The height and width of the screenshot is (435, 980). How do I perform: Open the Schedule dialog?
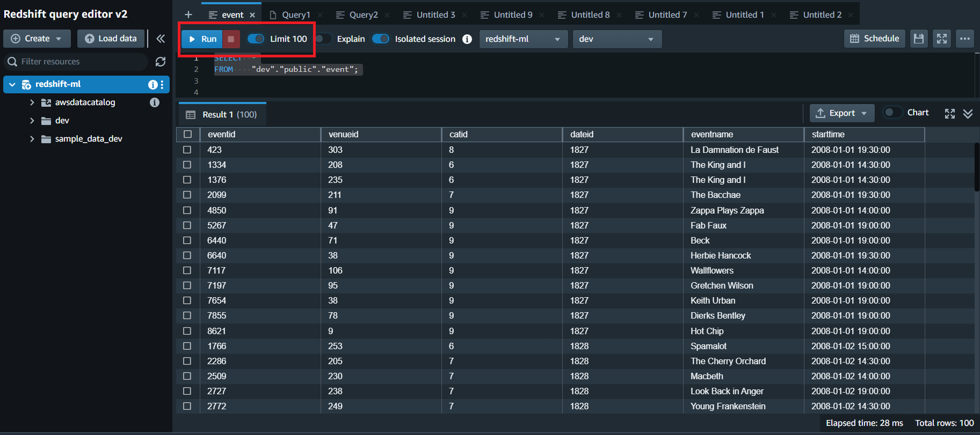[875, 39]
